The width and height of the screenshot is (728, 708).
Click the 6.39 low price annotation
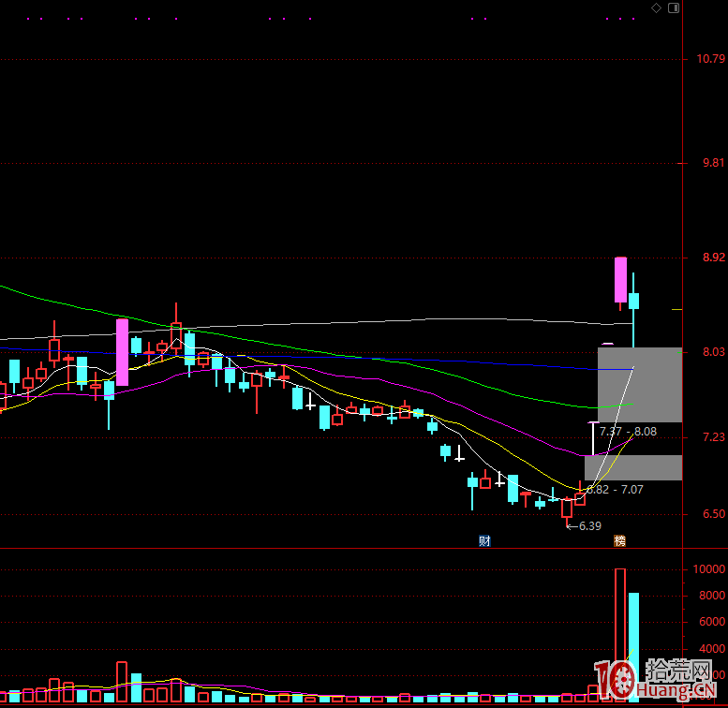pos(589,526)
